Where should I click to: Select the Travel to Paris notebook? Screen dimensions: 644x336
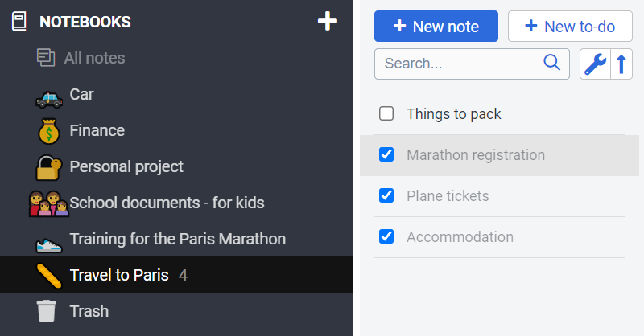click(119, 275)
